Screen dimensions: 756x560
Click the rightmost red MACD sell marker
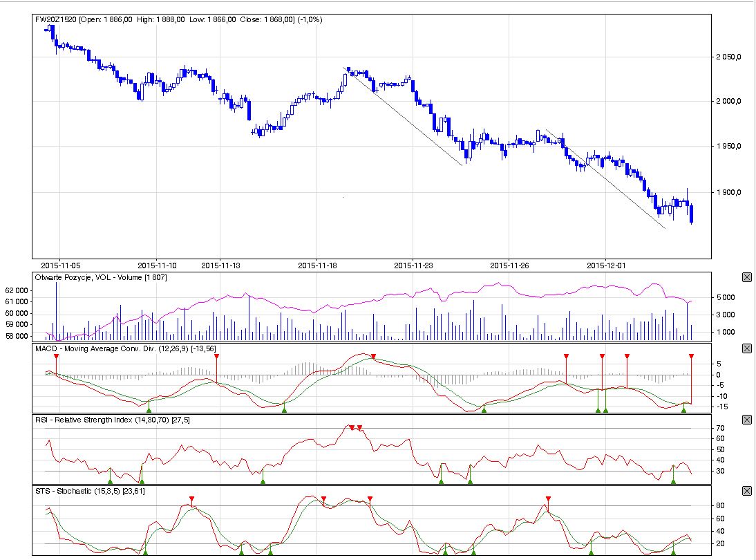(x=691, y=356)
